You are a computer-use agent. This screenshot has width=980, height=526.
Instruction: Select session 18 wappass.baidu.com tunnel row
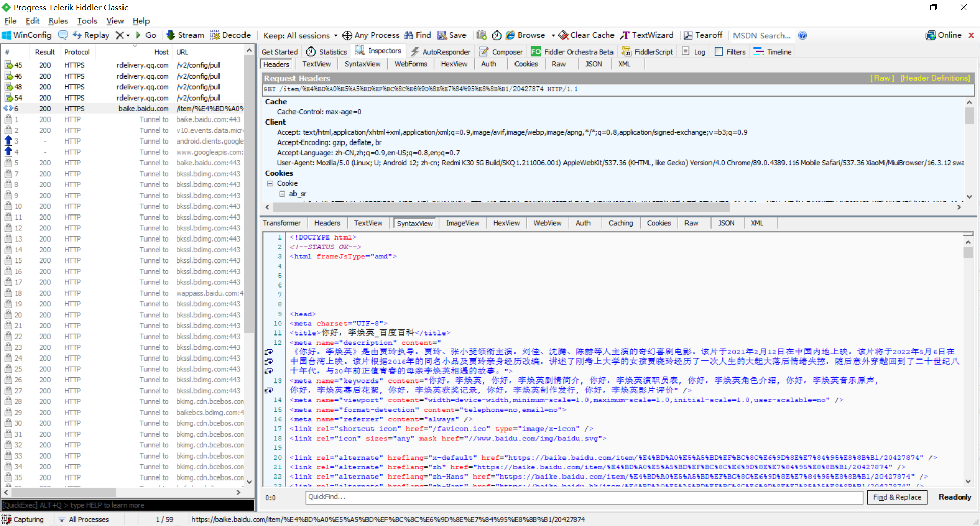[x=122, y=293]
